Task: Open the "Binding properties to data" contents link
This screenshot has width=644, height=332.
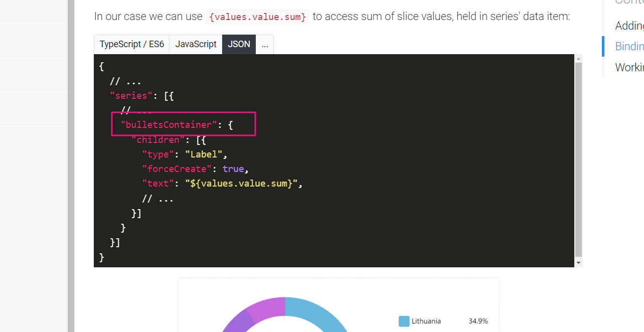Action: pos(629,46)
